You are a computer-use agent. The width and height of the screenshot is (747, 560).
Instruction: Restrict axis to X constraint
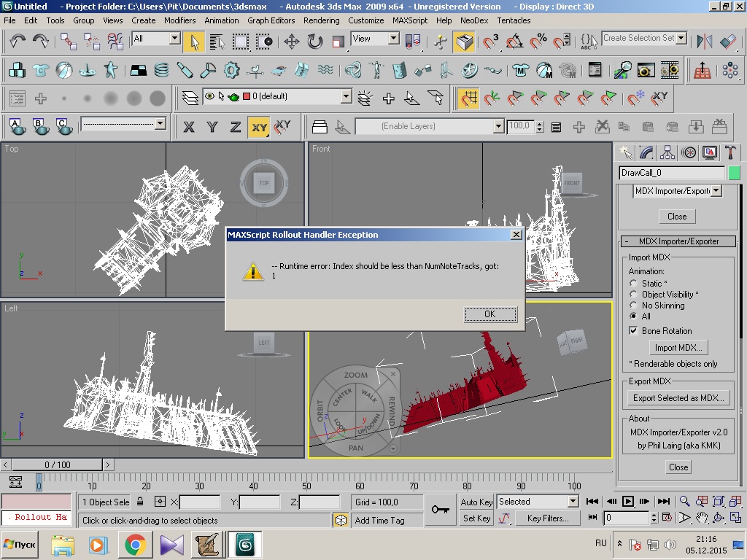pos(189,127)
